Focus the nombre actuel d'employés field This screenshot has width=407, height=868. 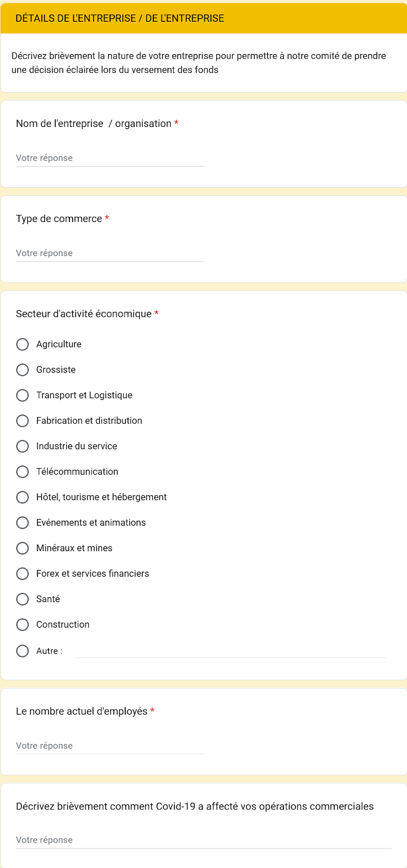109,746
